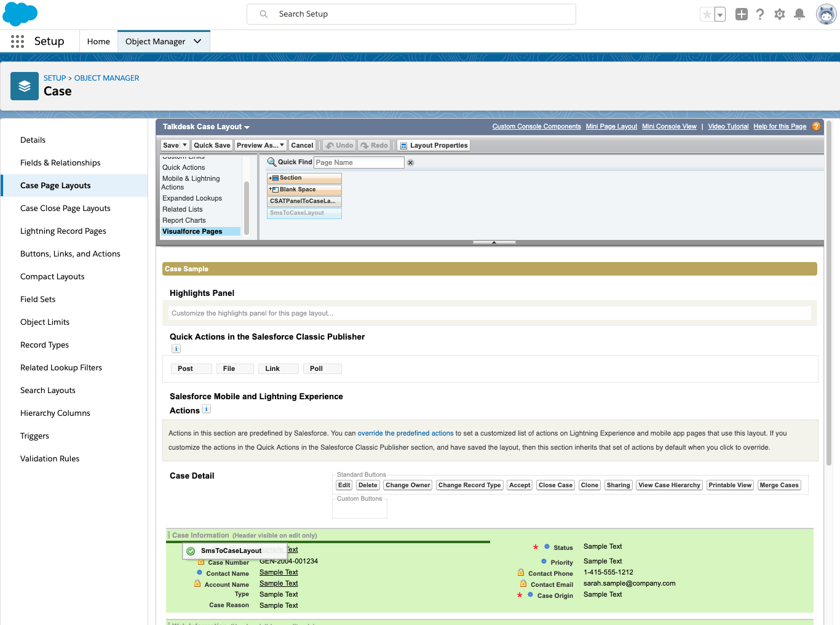Screen dimensions: 840x625
Task: Open the Setup gear icon
Action: point(780,14)
